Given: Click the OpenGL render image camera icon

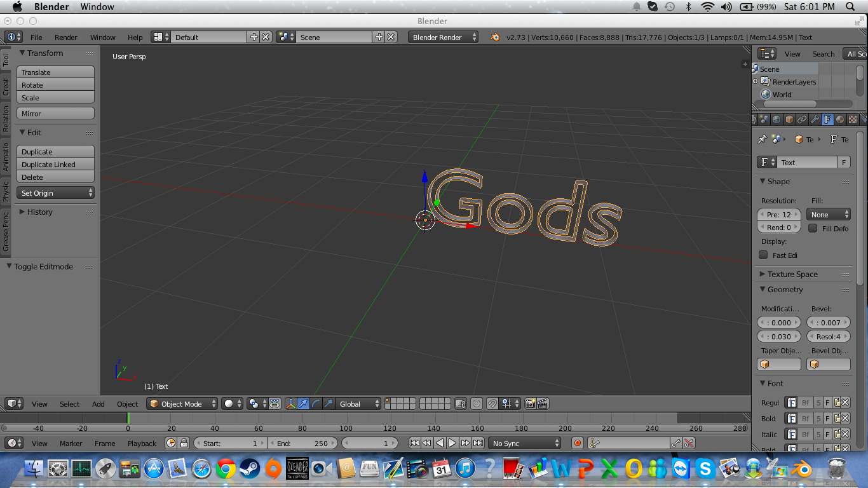Looking at the screenshot, I should tap(531, 403).
